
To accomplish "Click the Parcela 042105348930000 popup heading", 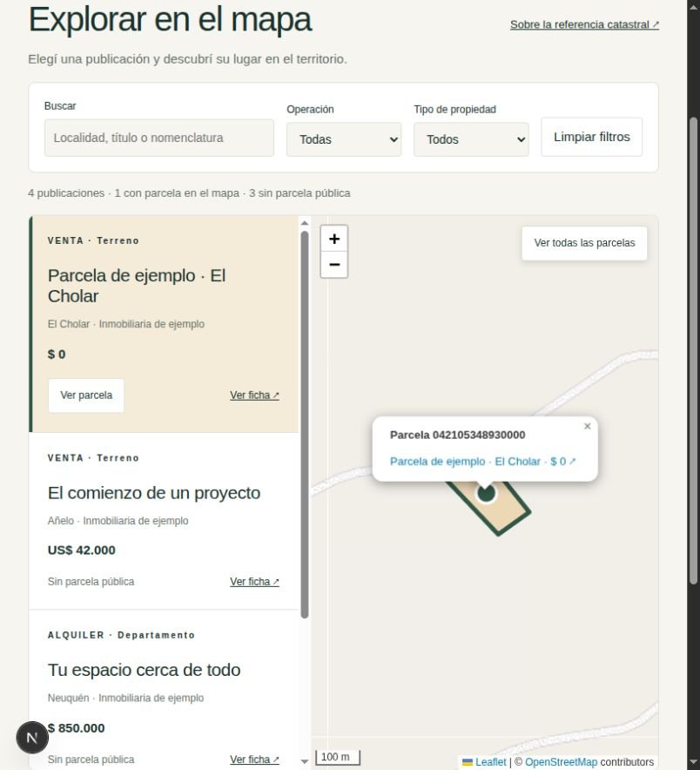I will click(457, 436).
